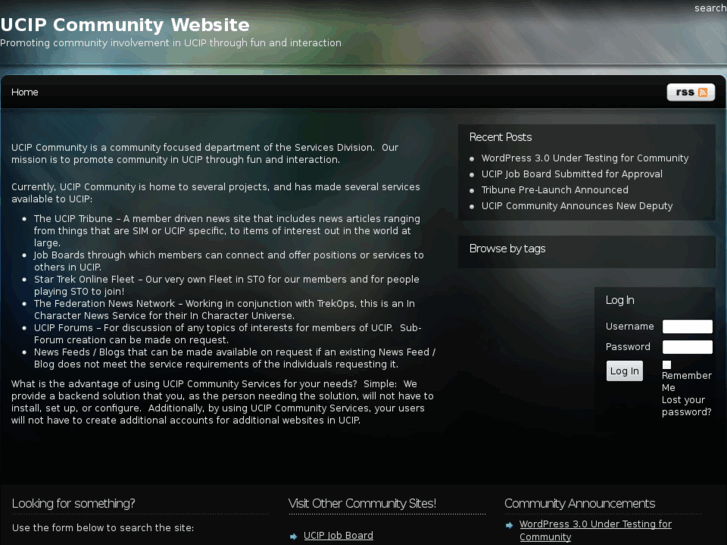Click the blue arrow beside UCIP Job Board
Viewport: 727px width, 545px height.
click(x=293, y=537)
